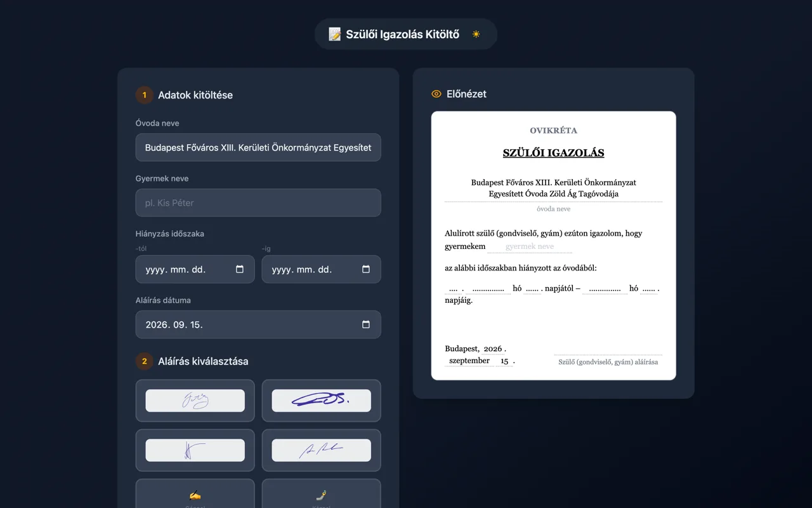Open calendar picker for Aláírás dátuma
The image size is (812, 508).
point(366,324)
